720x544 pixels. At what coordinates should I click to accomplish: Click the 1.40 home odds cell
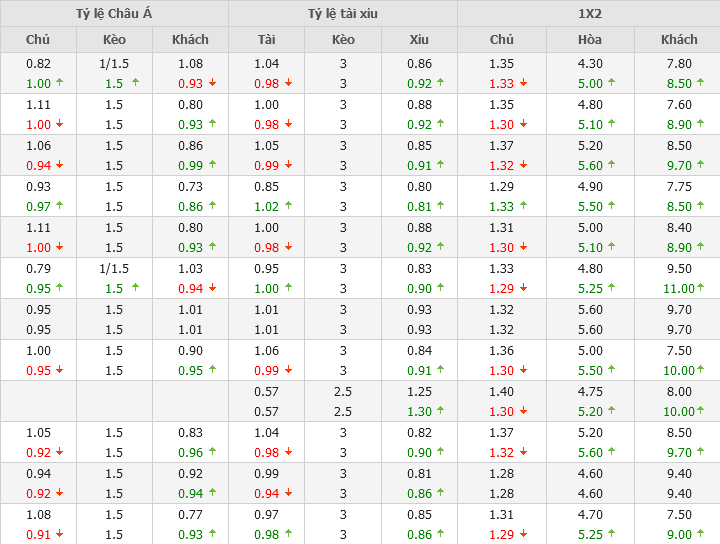pos(502,392)
